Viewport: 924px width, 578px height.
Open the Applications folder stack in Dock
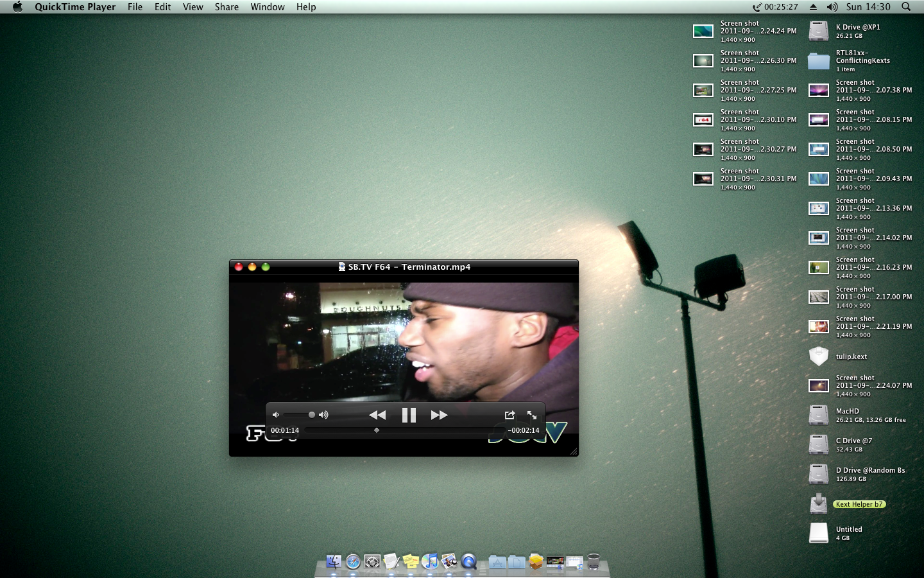tap(497, 562)
